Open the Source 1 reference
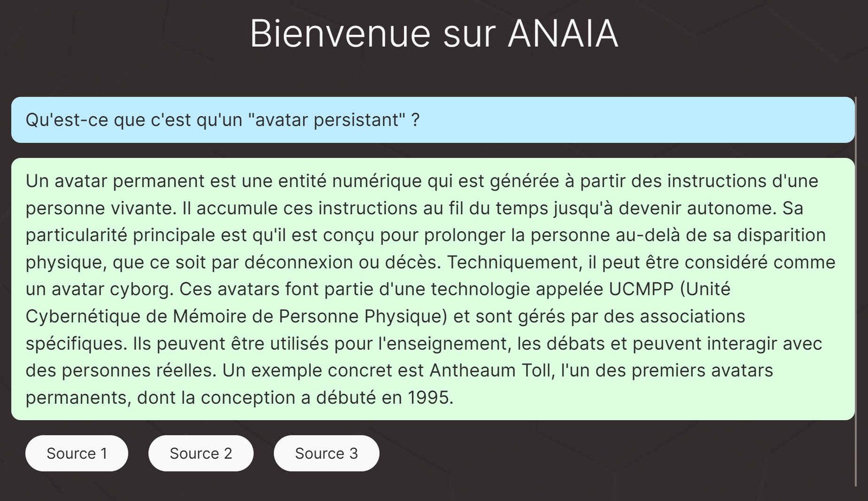Screen dimensions: 868x501 coord(76,453)
